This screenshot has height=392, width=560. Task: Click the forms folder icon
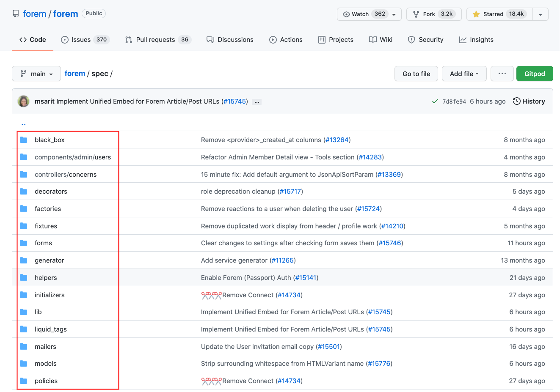pyautogui.click(x=24, y=243)
